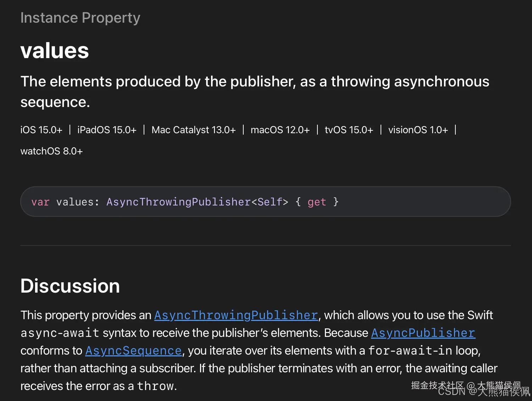
Task: Click the macOS 12.0+ availability label
Action: (280, 130)
